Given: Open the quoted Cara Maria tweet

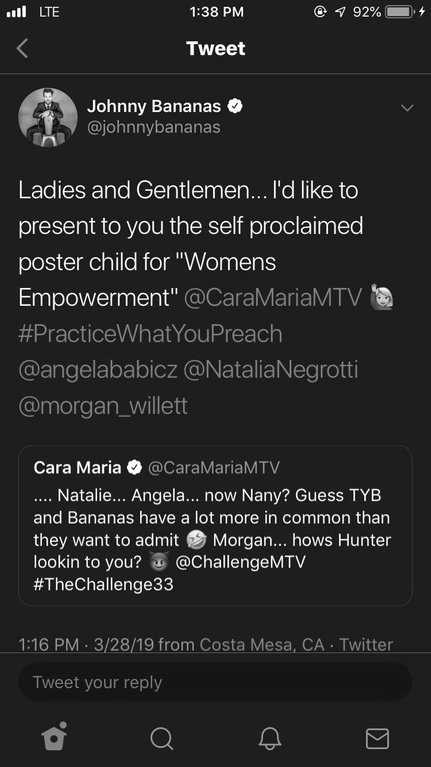Looking at the screenshot, I should point(215,525).
